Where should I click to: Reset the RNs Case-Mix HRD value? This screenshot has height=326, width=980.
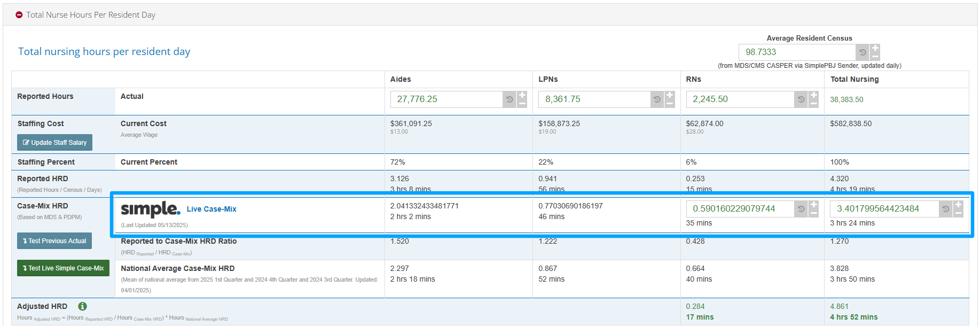tap(801, 209)
